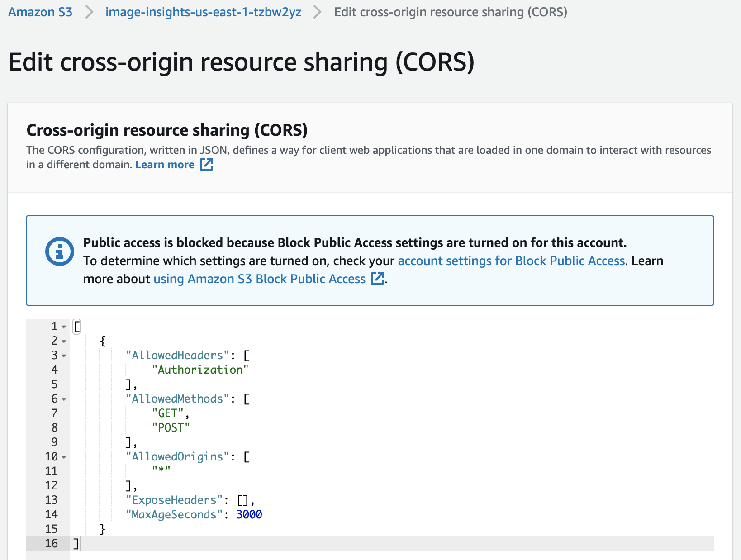Click the closing brace on line 15

[x=102, y=529]
